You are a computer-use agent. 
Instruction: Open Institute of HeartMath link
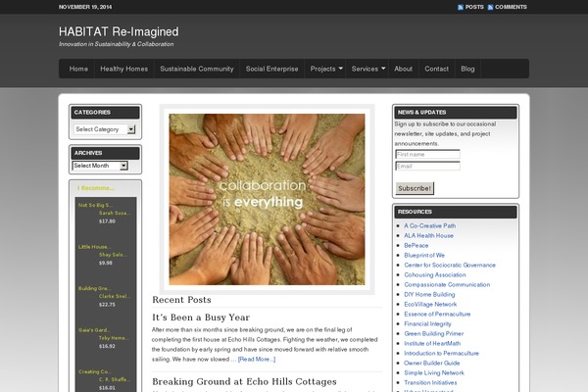(x=432, y=343)
